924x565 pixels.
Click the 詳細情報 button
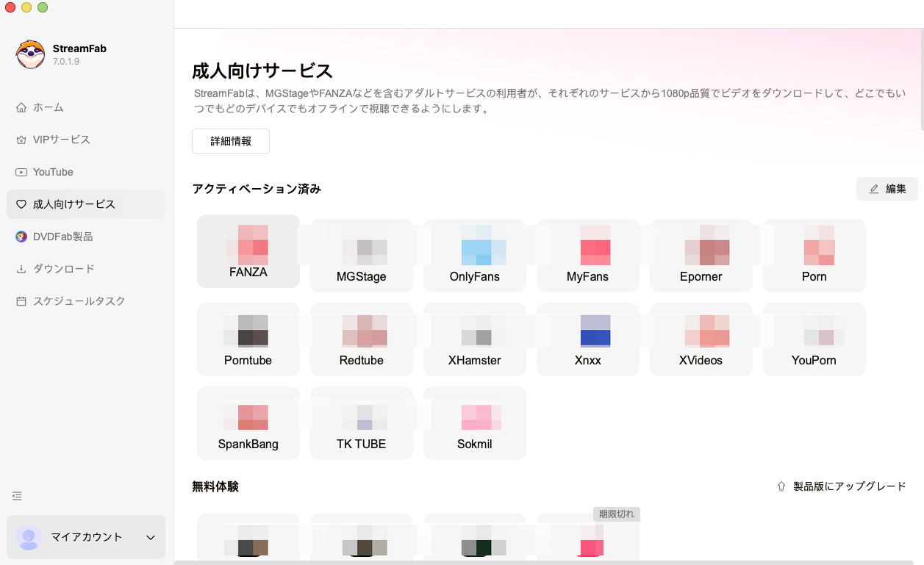click(231, 141)
